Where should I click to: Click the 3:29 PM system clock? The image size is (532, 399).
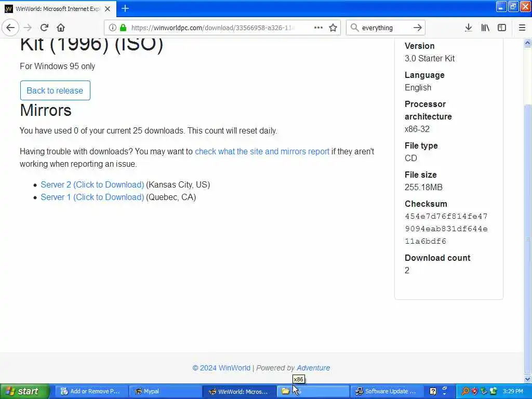513,391
